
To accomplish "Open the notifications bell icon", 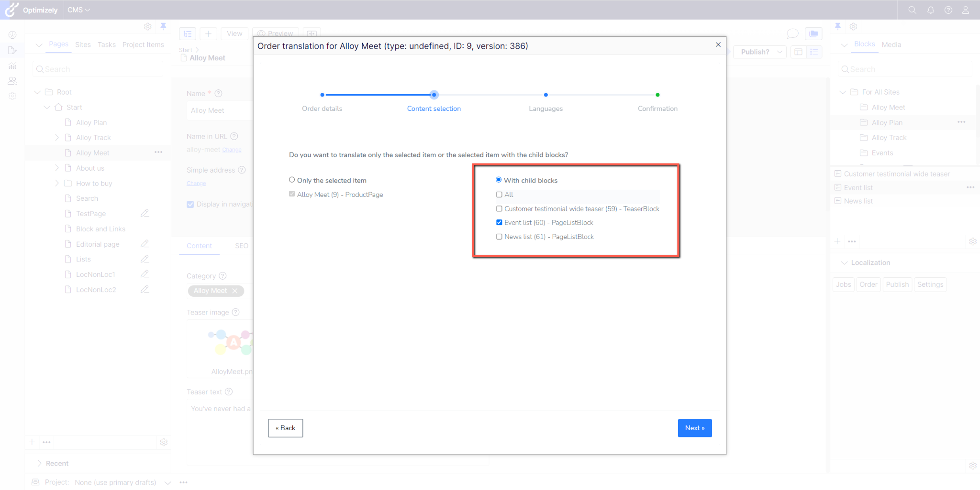I will point(931,10).
